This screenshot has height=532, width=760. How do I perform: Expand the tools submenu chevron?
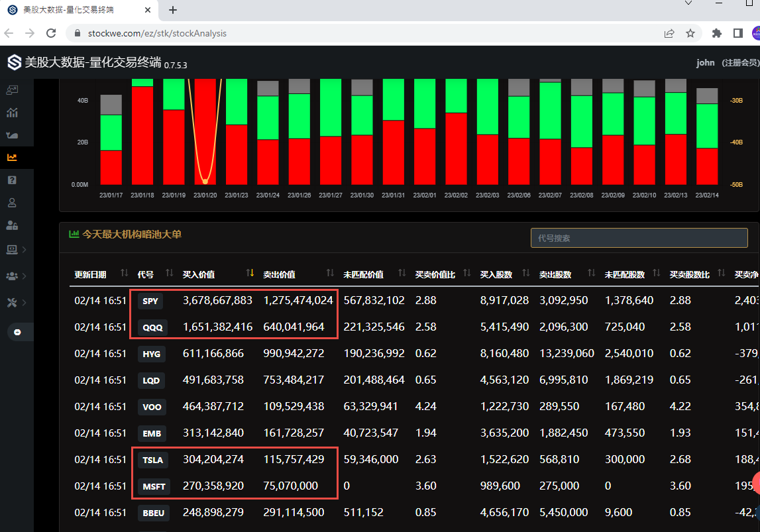pos(25,302)
